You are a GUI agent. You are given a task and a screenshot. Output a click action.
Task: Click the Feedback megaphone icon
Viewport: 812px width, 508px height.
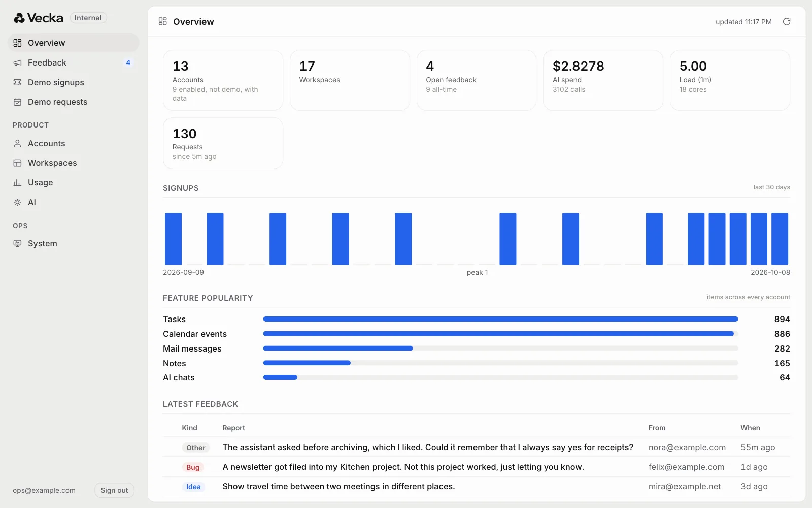click(x=17, y=62)
